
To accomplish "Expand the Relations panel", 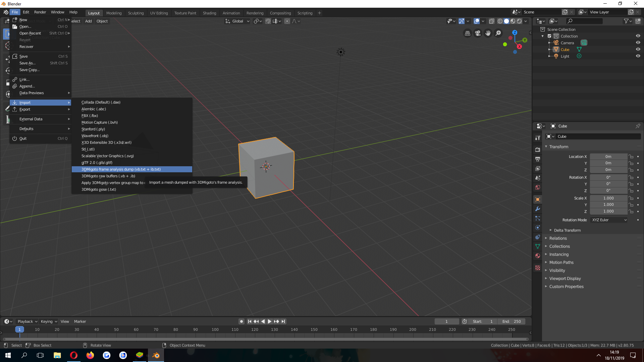I will (x=558, y=238).
